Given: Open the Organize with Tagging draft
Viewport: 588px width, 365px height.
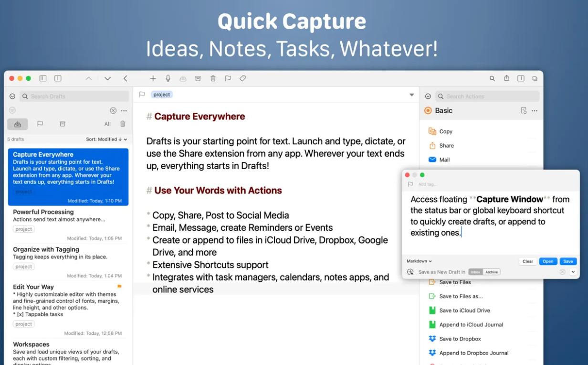Looking at the screenshot, I should coord(68,262).
